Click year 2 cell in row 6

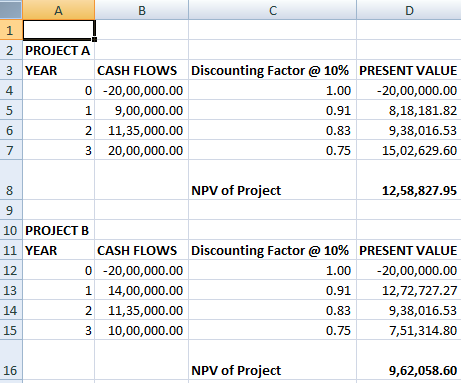(59, 130)
